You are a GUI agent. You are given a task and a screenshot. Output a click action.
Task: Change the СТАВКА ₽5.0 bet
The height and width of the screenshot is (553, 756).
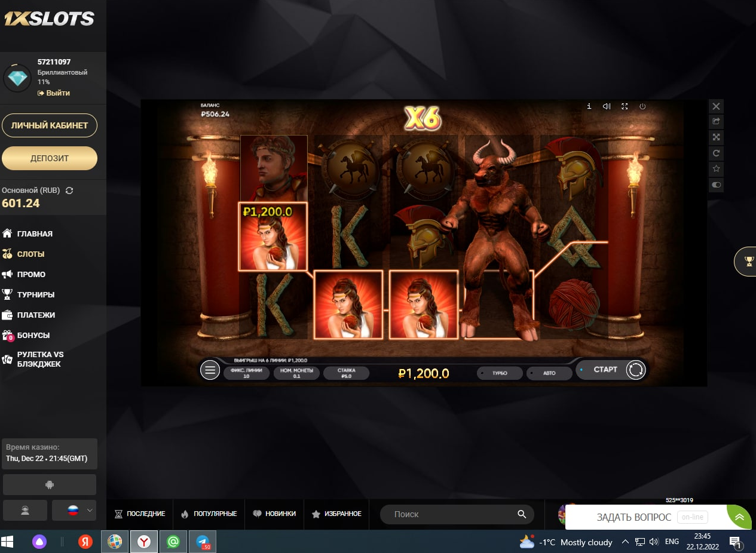[x=346, y=373]
